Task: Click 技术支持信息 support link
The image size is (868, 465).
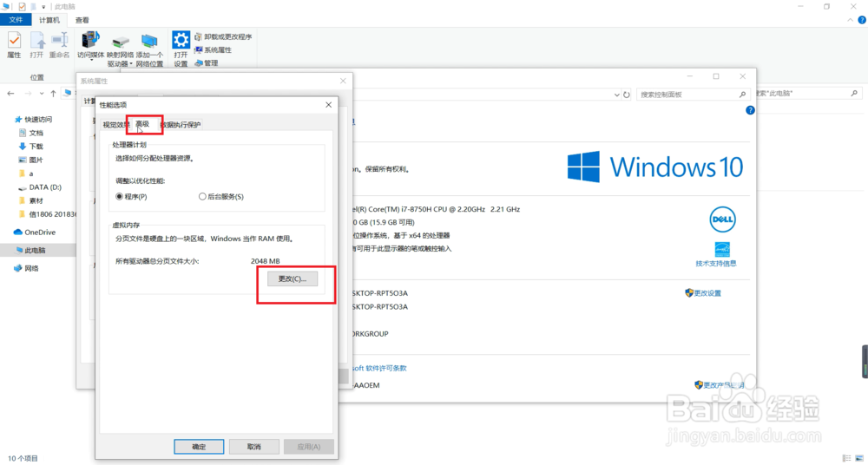Action: pyautogui.click(x=716, y=264)
